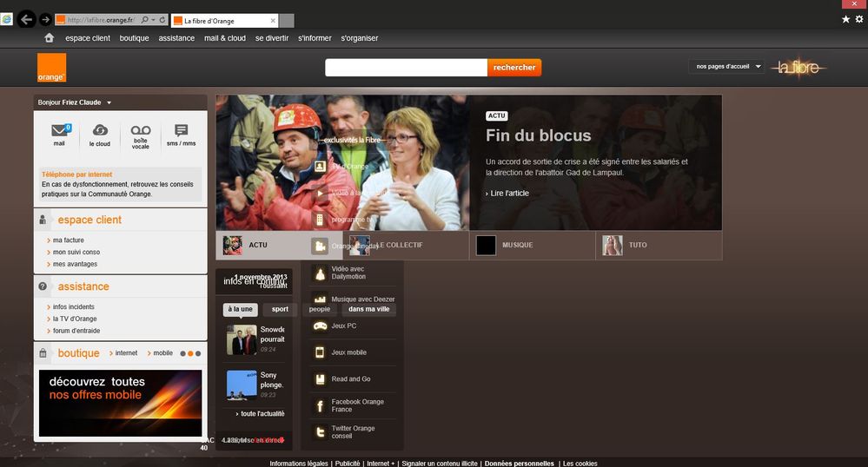Click découvrez toutes nos offres mobile banner
This screenshot has height=467, width=868.
click(x=120, y=404)
